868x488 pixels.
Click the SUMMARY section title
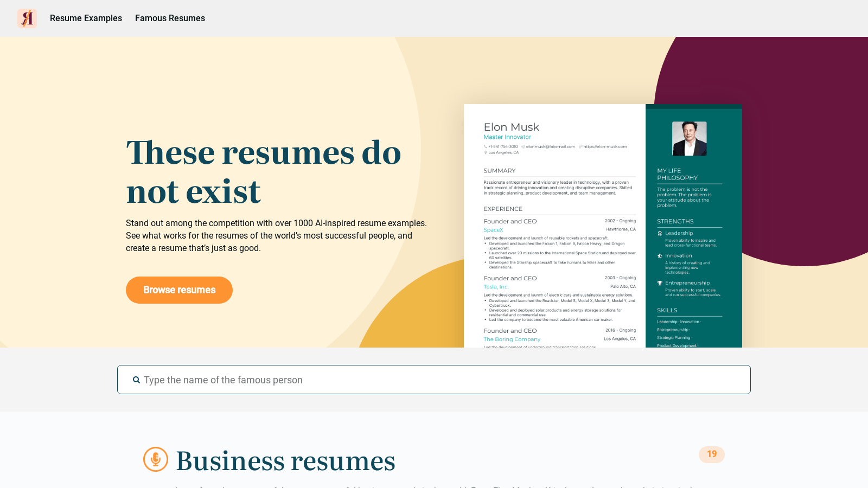(500, 171)
